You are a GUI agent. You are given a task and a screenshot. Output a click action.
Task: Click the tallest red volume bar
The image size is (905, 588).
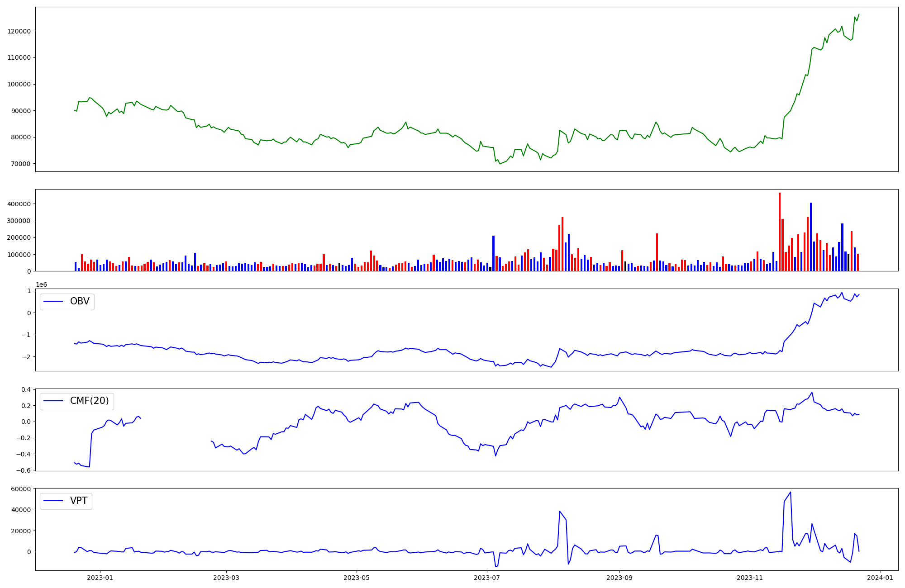(780, 232)
